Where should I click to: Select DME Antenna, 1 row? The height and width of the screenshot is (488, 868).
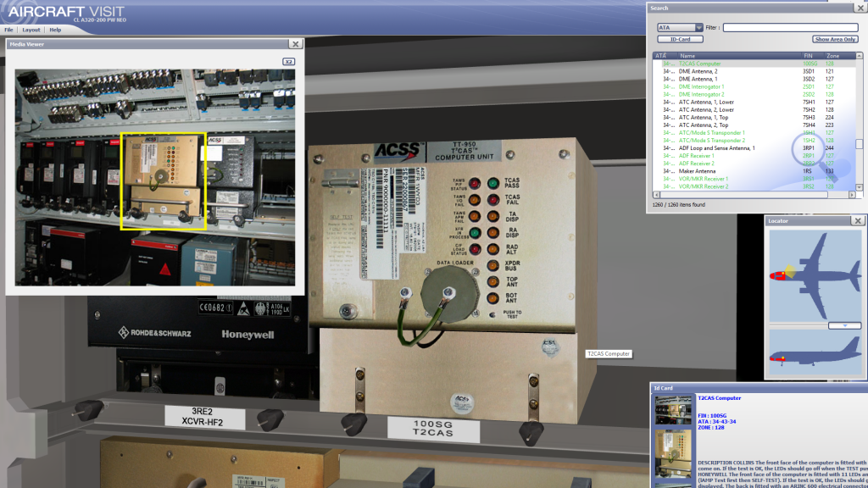point(754,79)
